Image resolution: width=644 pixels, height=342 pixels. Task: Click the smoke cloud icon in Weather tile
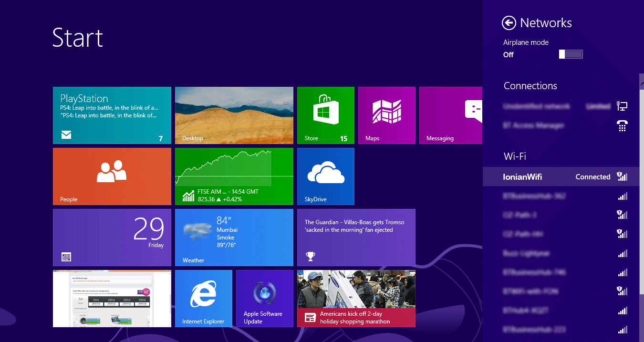click(x=197, y=231)
